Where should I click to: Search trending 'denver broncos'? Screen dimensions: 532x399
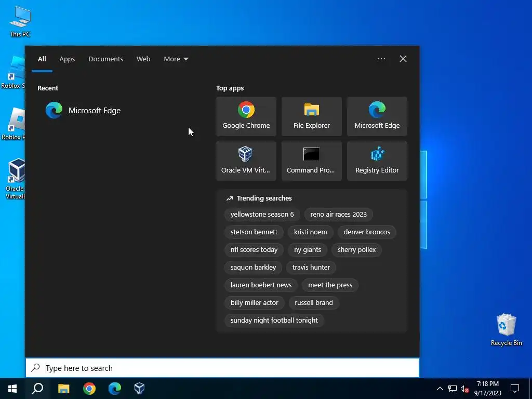(367, 232)
